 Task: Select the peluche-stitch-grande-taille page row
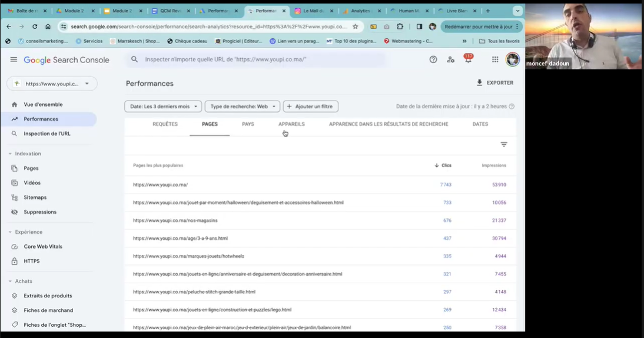tap(320, 292)
